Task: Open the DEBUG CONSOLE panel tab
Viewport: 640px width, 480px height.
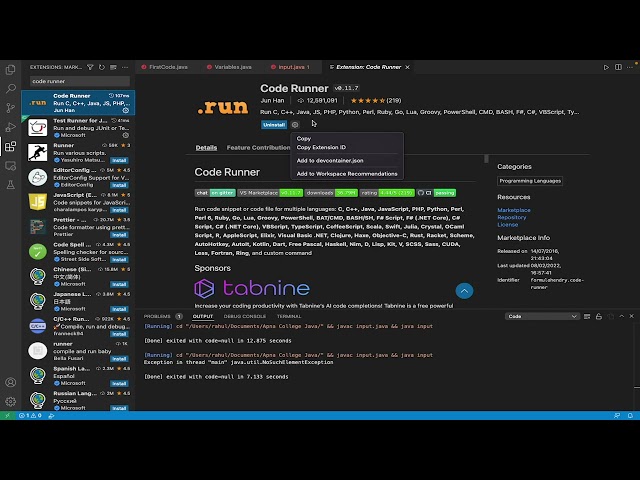Action: (245, 316)
